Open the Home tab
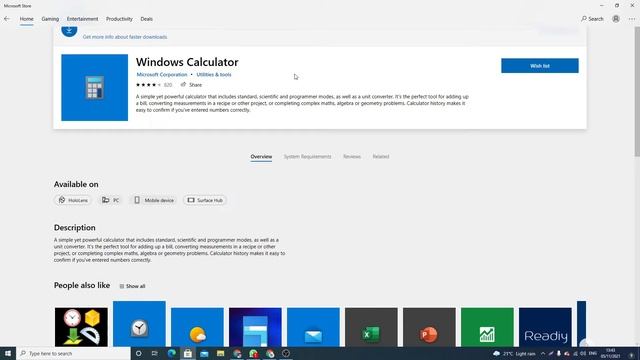640x360 pixels. pos(27,19)
